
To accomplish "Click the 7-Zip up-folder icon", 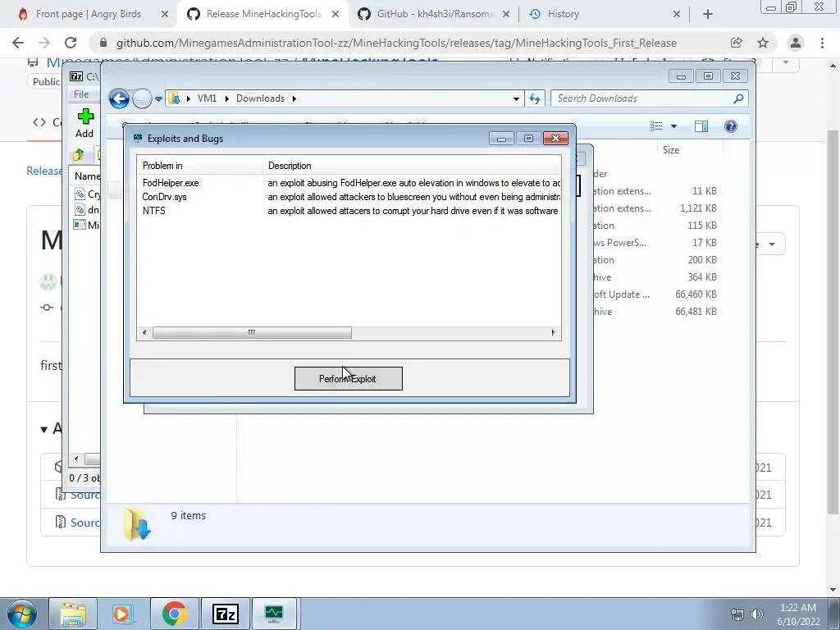I will 79,155.
